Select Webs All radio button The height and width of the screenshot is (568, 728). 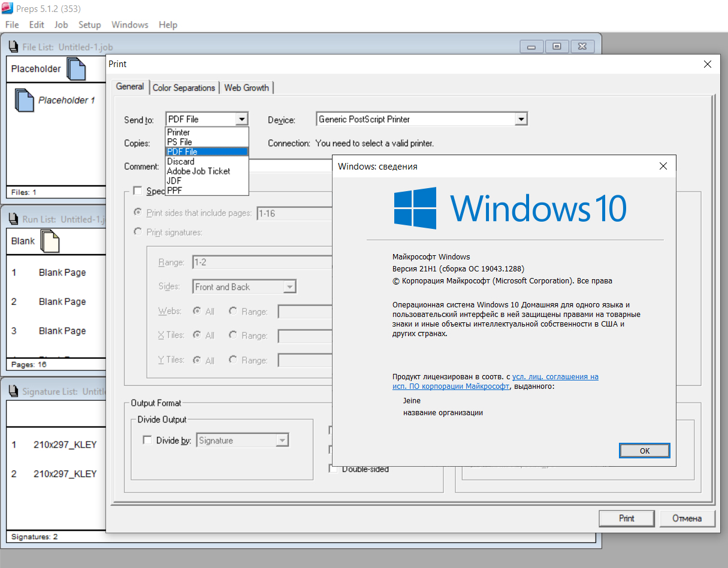pos(197,311)
